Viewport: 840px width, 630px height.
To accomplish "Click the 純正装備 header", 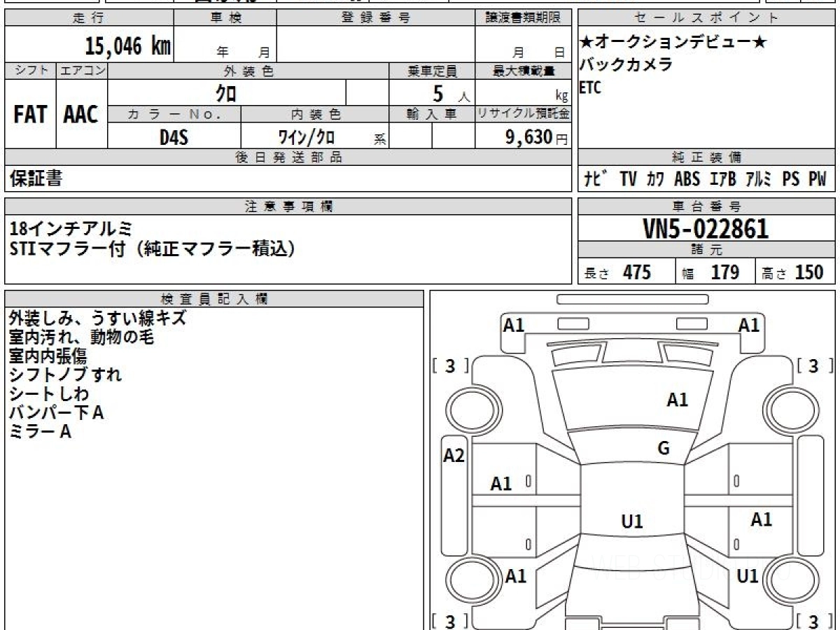I will click(707, 157).
